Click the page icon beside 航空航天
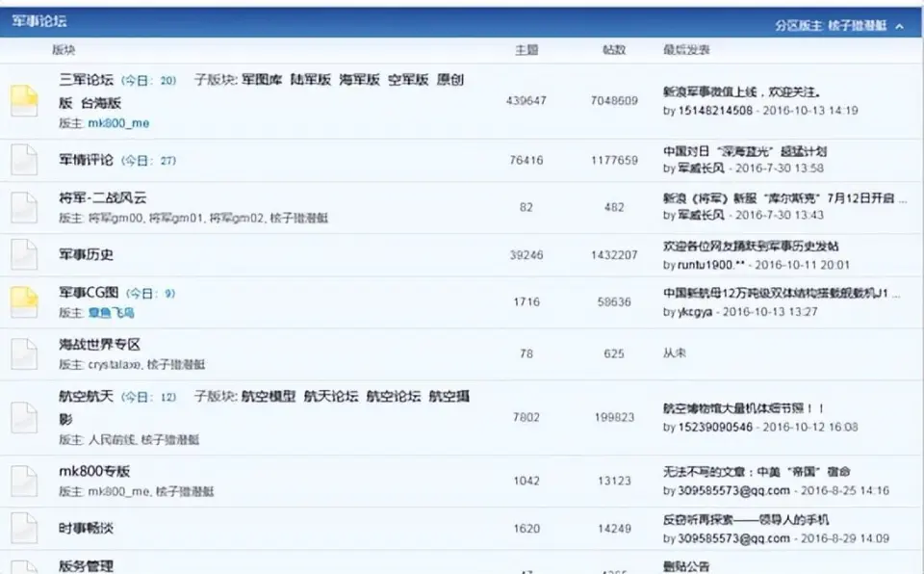Image resolution: width=924 pixels, height=574 pixels. [x=24, y=417]
